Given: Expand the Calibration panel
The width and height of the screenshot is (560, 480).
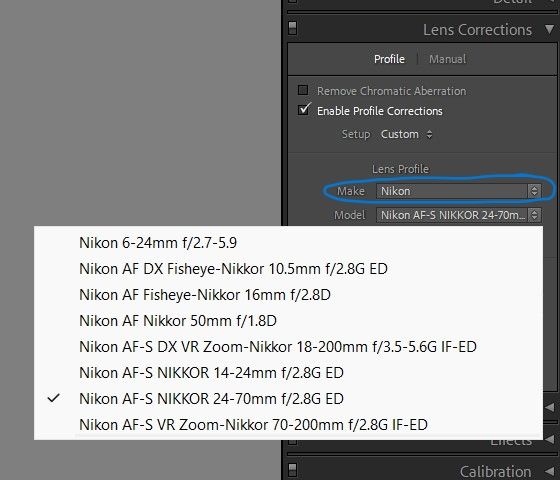Looking at the screenshot, I should tap(550, 472).
